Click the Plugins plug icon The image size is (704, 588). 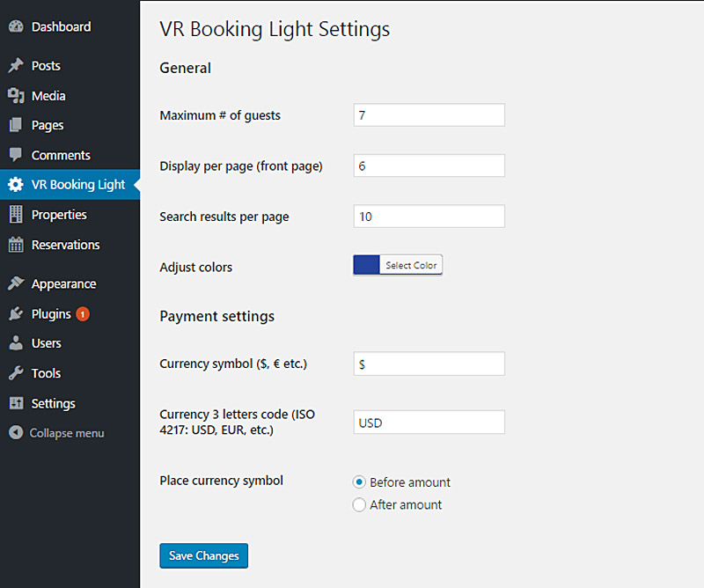(x=16, y=313)
